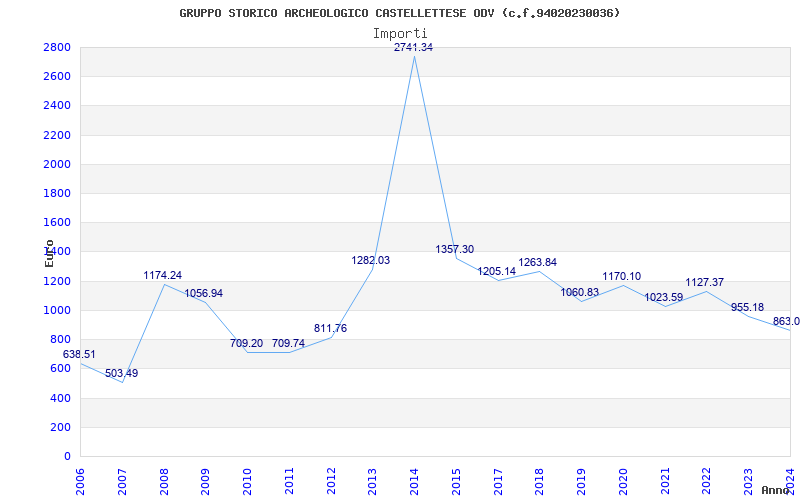Click the x-axis year 2012
Screen dimensions: 800x500
[x=331, y=481]
